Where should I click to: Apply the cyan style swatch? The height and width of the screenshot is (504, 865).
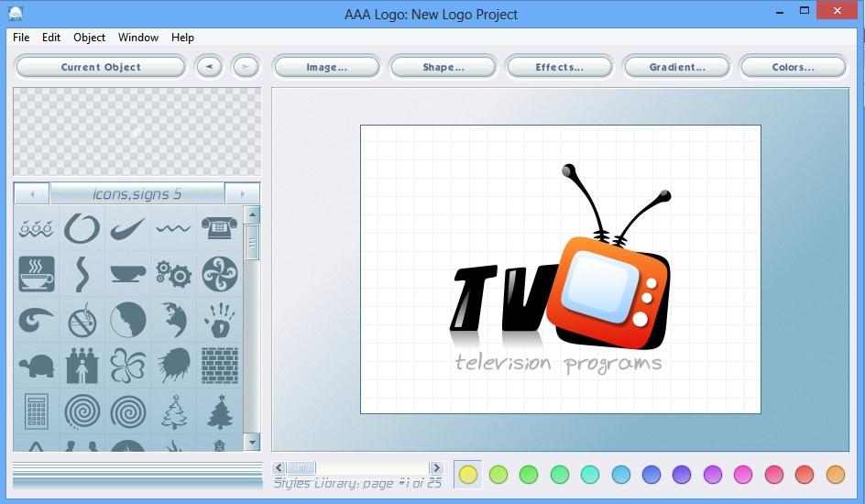coord(590,475)
